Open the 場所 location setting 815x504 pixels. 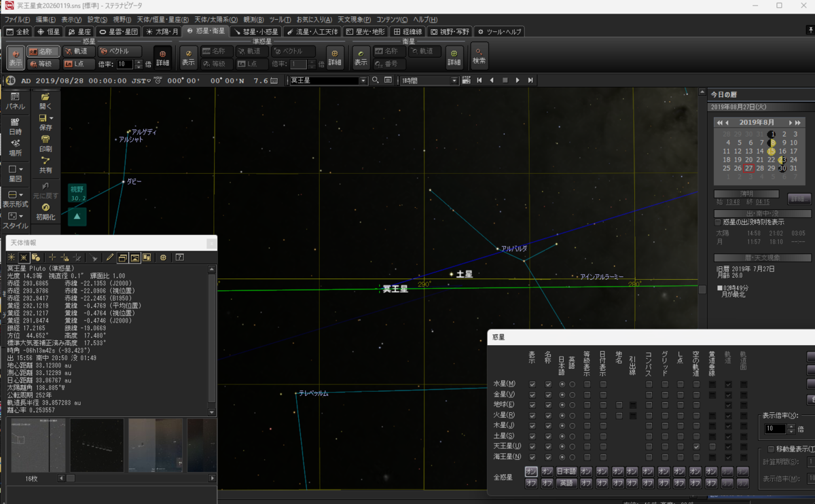(x=15, y=148)
